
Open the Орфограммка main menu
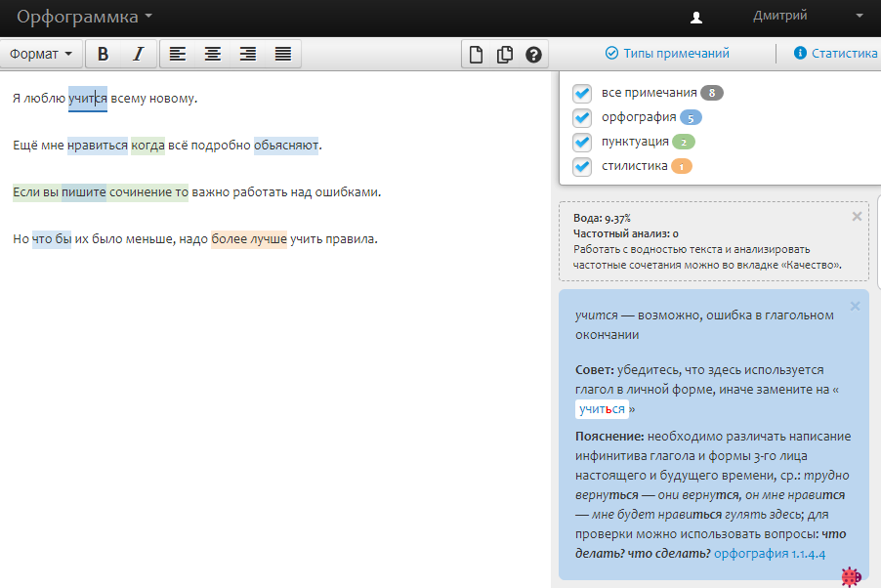pos(84,17)
